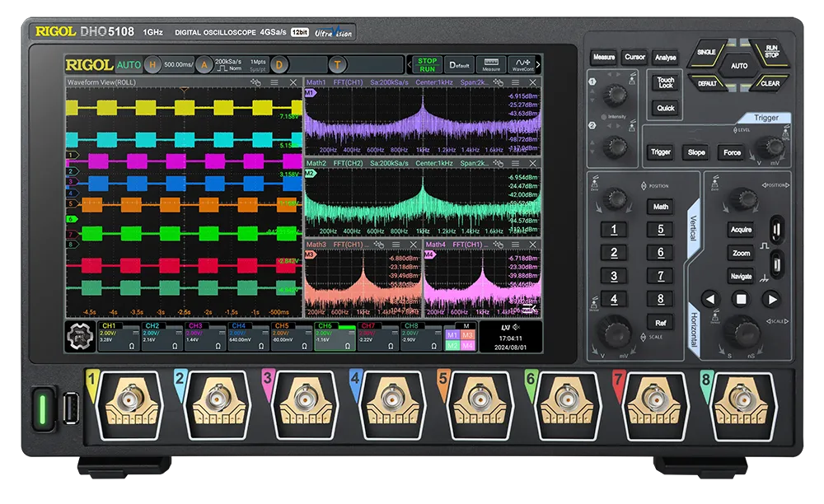Open the 500.00ms/ timebase field
Viewport: 824px width, 504px height.
tap(178, 64)
